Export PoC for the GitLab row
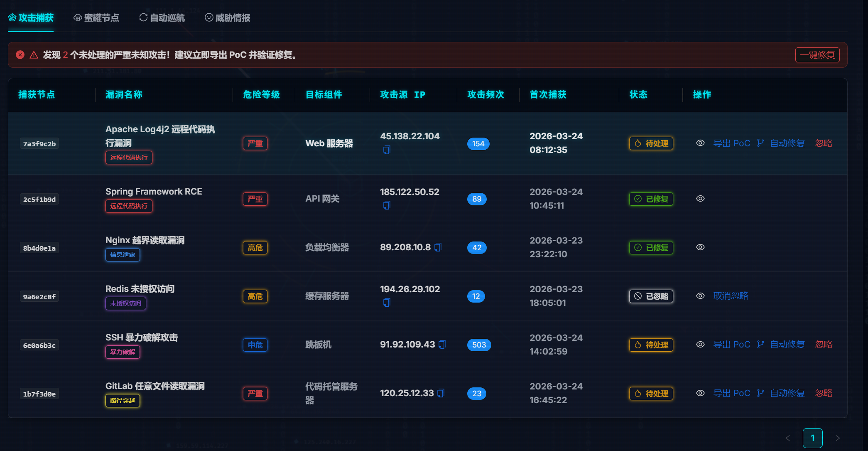868x451 pixels. [x=732, y=393]
